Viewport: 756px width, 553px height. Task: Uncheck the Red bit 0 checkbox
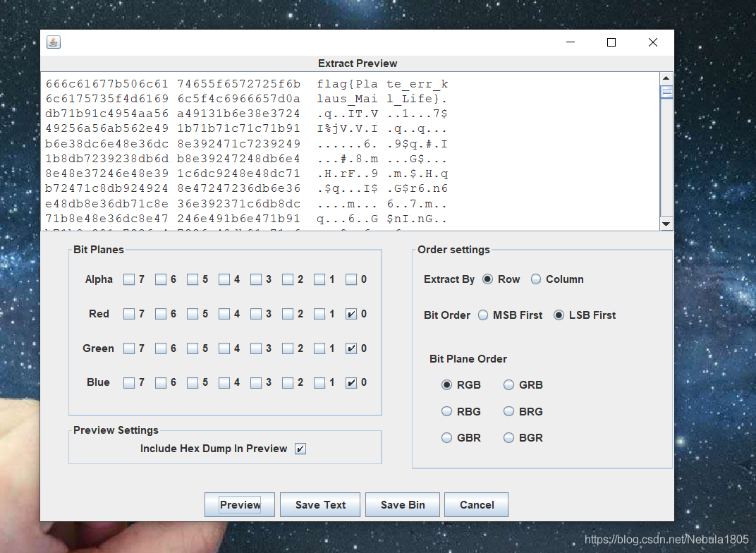point(351,315)
